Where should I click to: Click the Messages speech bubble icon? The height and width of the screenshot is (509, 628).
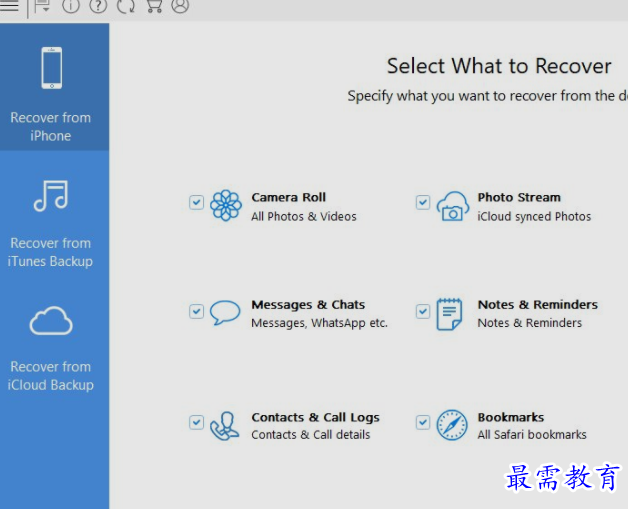click(x=225, y=312)
